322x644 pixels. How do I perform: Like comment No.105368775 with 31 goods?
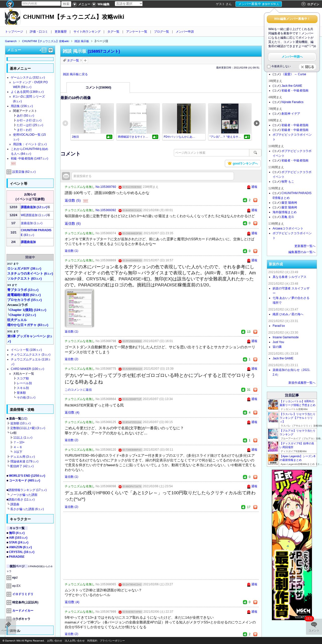(x=243, y=390)
